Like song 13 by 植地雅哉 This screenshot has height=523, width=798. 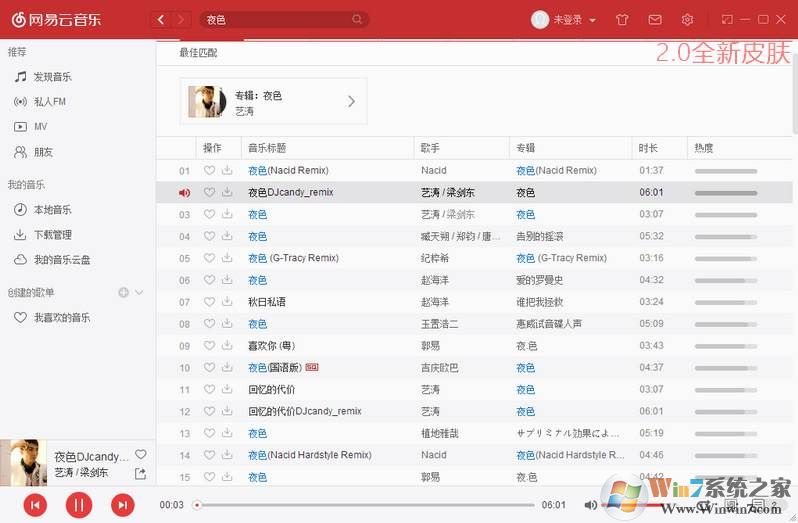(x=209, y=433)
